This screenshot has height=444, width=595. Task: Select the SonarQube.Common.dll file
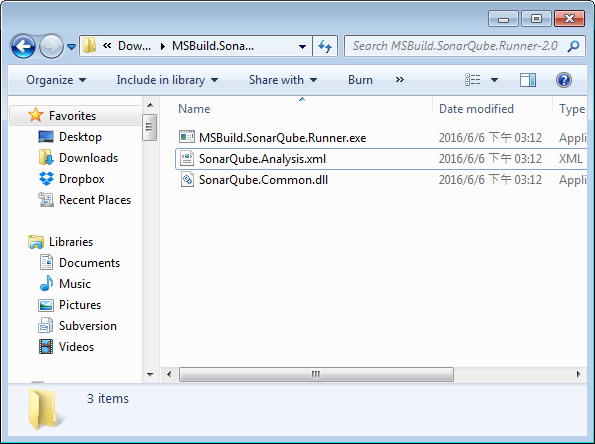click(263, 179)
